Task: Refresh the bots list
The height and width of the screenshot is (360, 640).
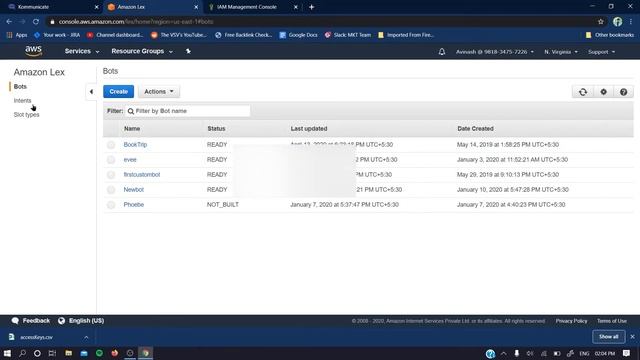Action: click(x=582, y=92)
